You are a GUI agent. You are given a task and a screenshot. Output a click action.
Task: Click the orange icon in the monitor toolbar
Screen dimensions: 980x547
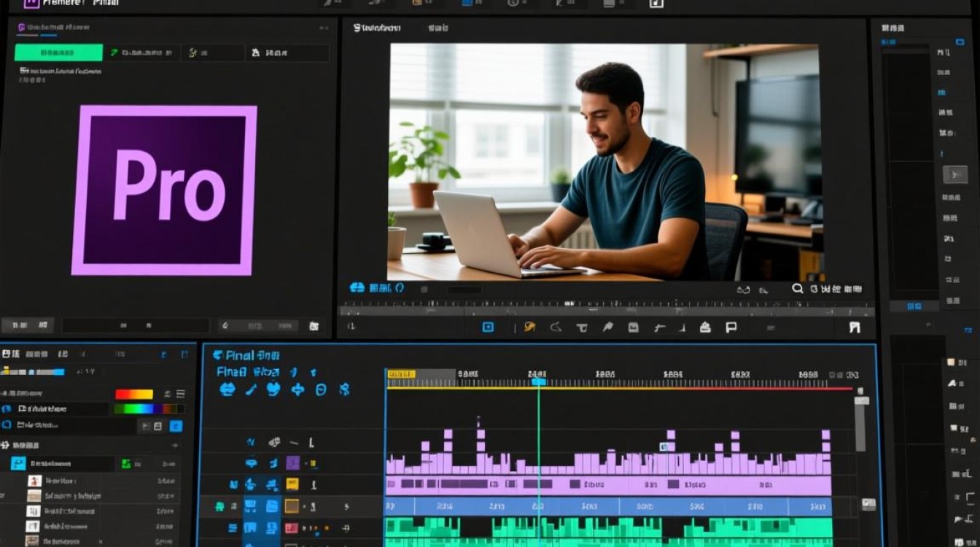[x=530, y=327]
